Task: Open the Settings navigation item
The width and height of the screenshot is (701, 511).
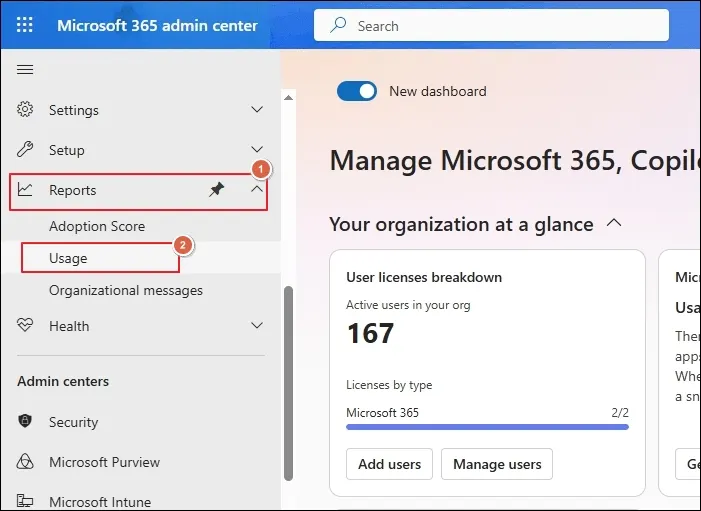Action: 140,110
